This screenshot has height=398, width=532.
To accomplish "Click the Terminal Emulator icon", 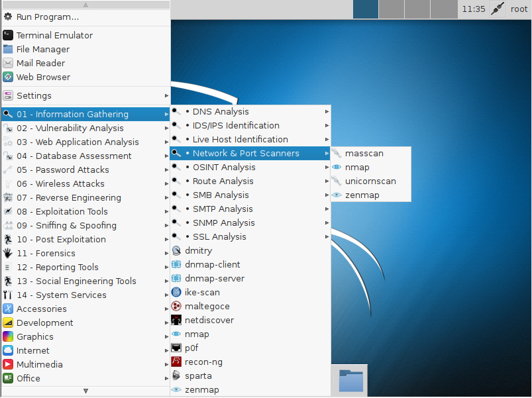I will tap(8, 35).
